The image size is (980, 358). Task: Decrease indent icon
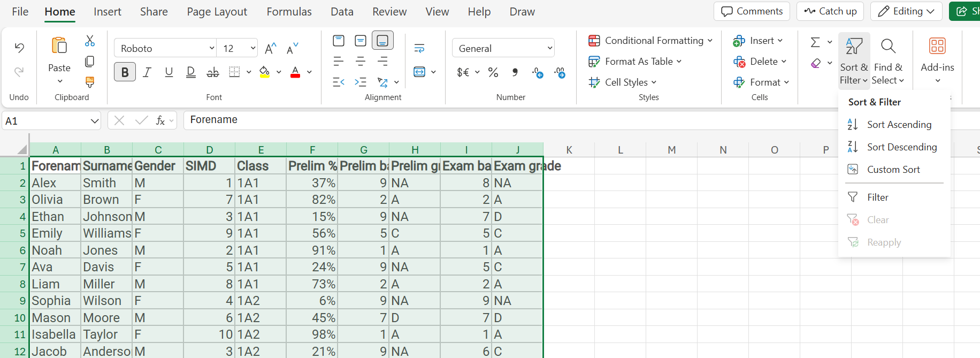point(339,82)
